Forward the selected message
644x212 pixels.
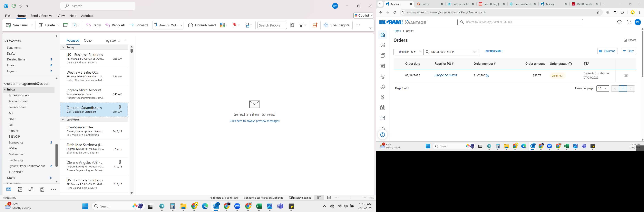point(138,25)
